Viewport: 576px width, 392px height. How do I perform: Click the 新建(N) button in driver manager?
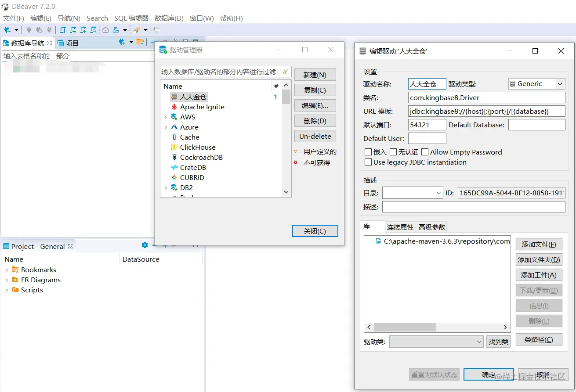click(x=315, y=75)
